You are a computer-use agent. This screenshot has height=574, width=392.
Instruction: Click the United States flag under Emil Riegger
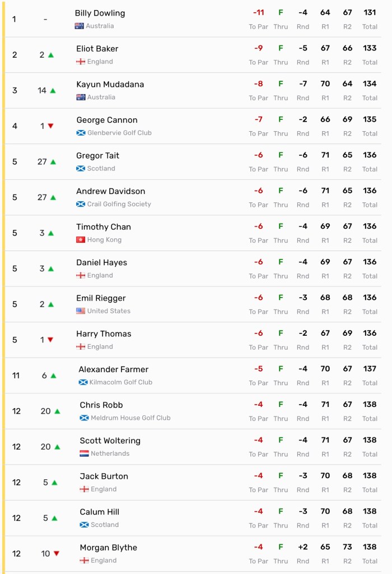click(x=81, y=311)
